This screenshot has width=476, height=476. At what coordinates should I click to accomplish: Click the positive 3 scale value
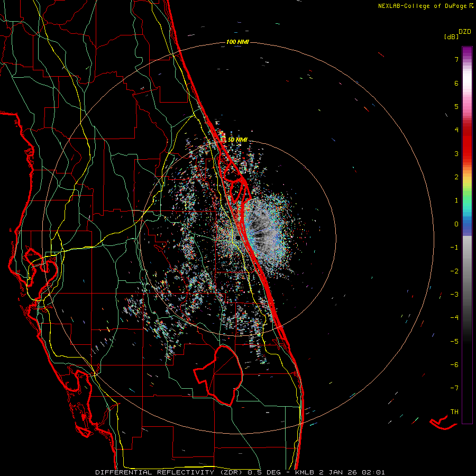tap(456, 153)
